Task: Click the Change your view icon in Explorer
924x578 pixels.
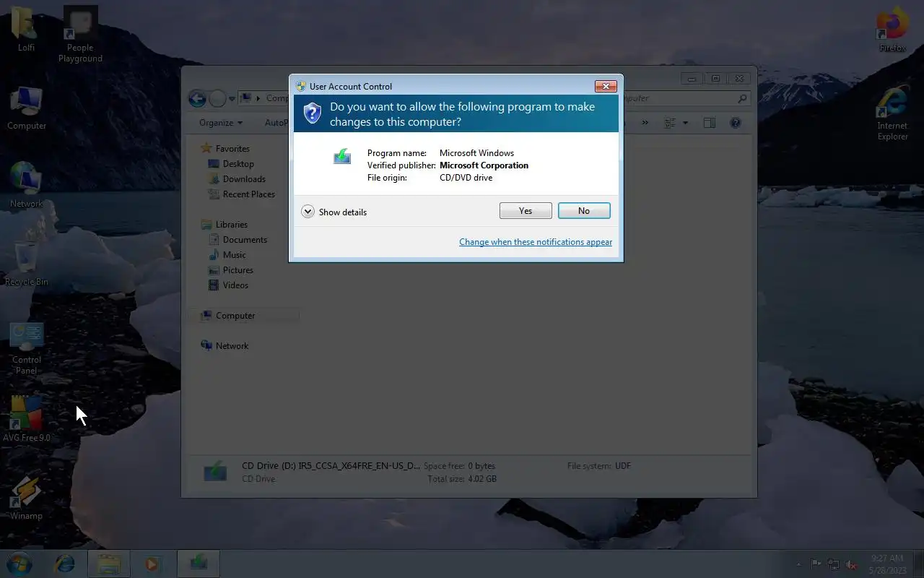Action: 670,123
